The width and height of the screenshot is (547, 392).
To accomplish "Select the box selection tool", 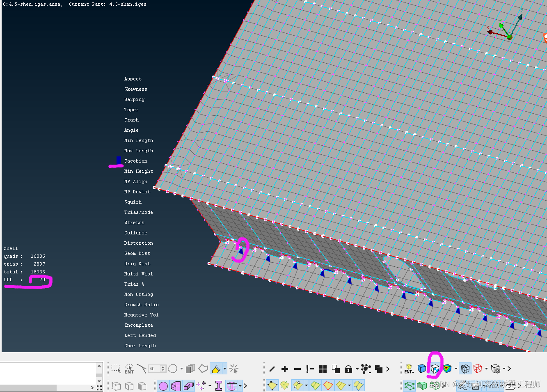I will coord(116,369).
